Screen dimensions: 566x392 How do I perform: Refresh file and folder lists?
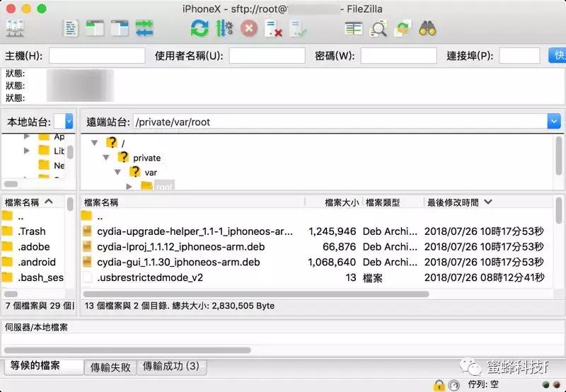click(200, 28)
